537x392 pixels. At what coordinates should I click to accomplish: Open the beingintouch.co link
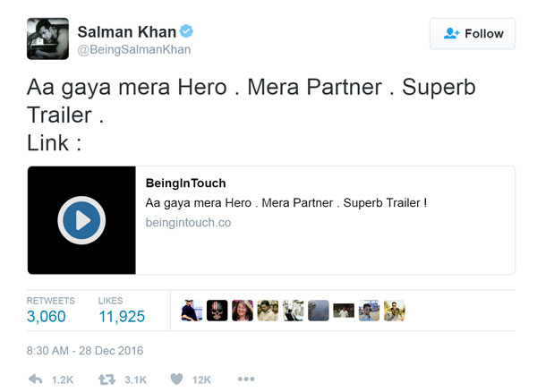188,222
